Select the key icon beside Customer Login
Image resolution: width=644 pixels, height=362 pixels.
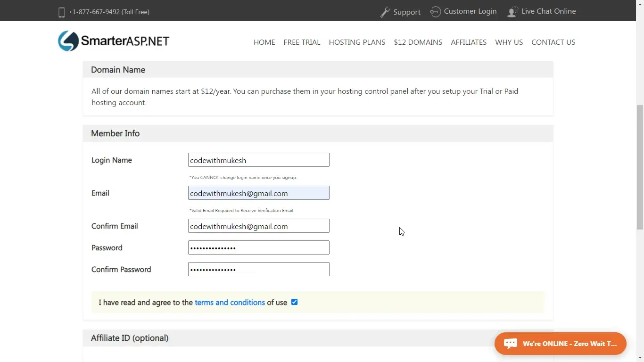click(435, 11)
